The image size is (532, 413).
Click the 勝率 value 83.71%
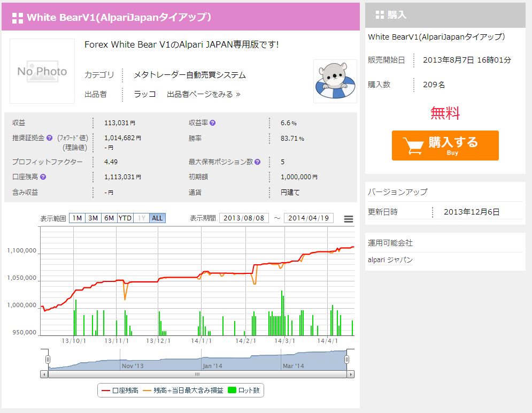(292, 138)
